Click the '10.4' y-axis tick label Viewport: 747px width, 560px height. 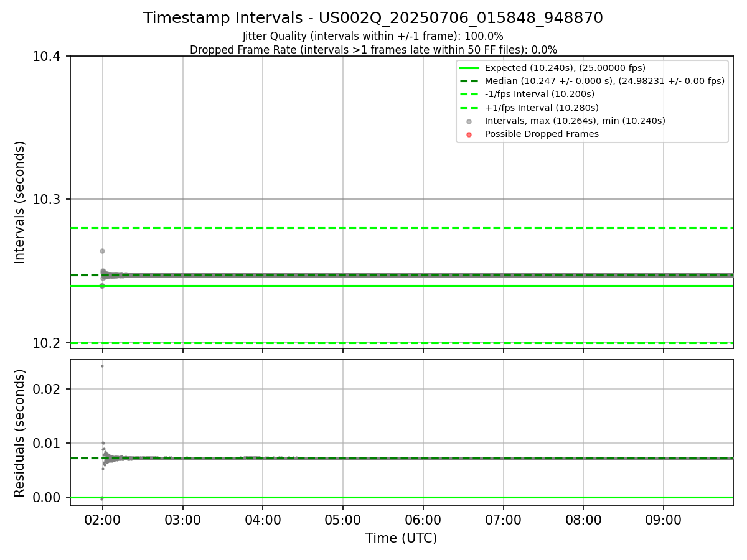click(47, 57)
